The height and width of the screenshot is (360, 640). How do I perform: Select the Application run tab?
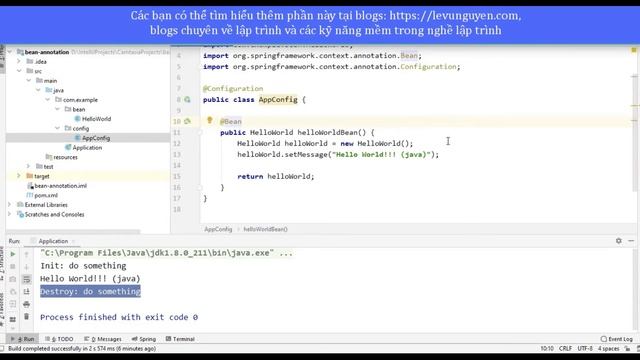(x=53, y=241)
